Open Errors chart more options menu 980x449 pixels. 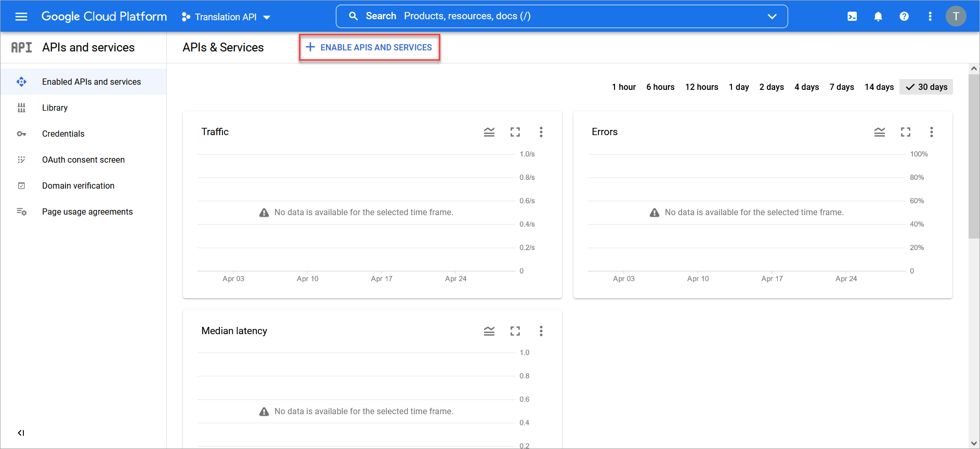[x=932, y=132]
